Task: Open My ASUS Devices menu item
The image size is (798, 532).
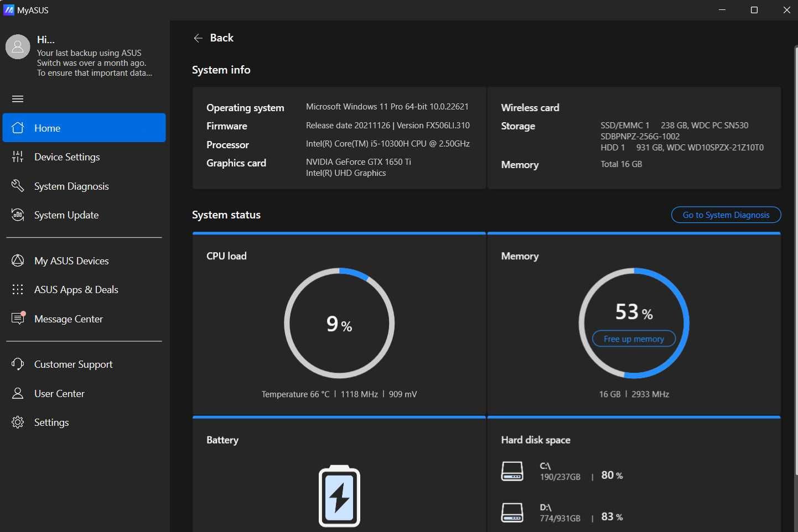Action: click(x=84, y=260)
